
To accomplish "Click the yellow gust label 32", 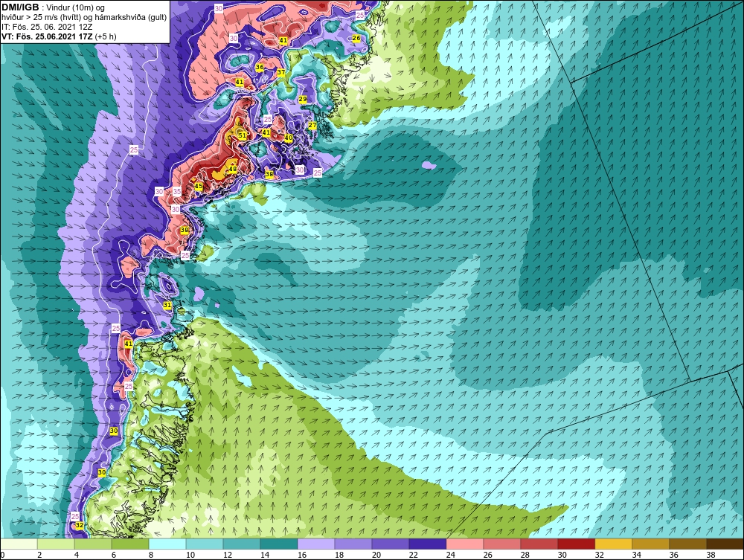I will tap(80, 525).
